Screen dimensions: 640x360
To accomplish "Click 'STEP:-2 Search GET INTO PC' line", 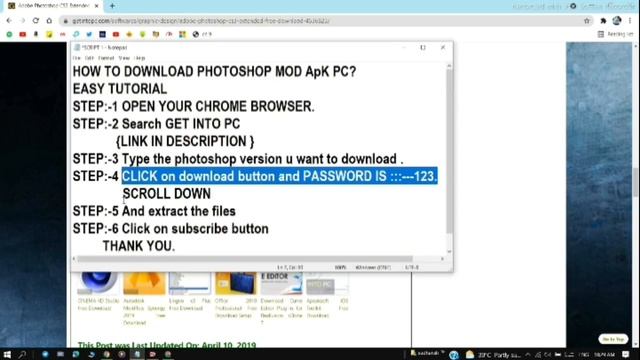I will pyautogui.click(x=156, y=124).
